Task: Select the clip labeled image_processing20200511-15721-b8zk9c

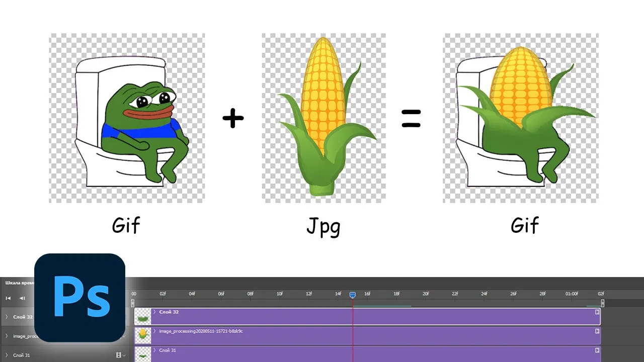Action: click(x=367, y=336)
